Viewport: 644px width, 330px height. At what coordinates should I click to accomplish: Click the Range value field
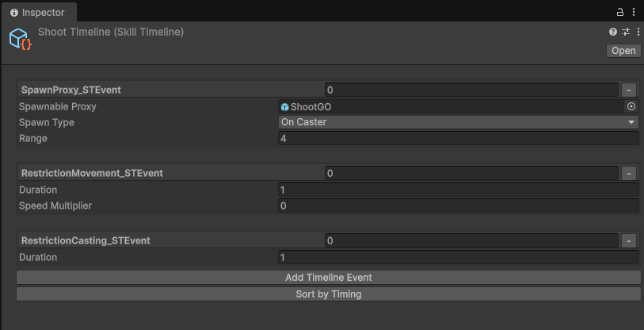pyautogui.click(x=459, y=138)
